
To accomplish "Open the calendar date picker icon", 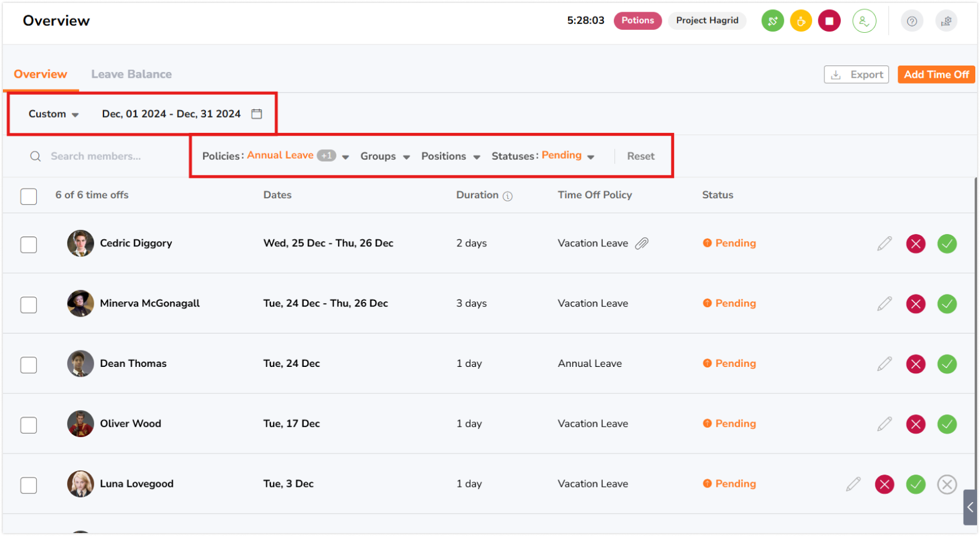I will 257,114.
